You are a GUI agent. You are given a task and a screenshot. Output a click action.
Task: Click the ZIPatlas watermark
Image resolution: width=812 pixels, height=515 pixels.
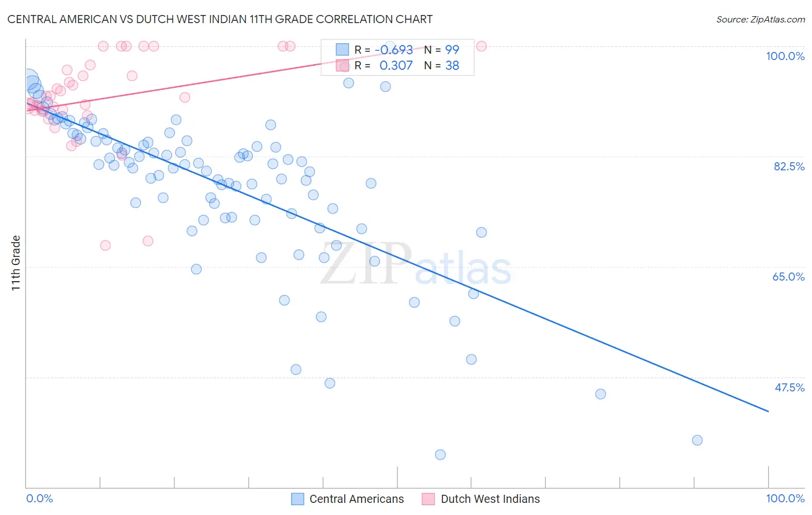click(416, 264)
